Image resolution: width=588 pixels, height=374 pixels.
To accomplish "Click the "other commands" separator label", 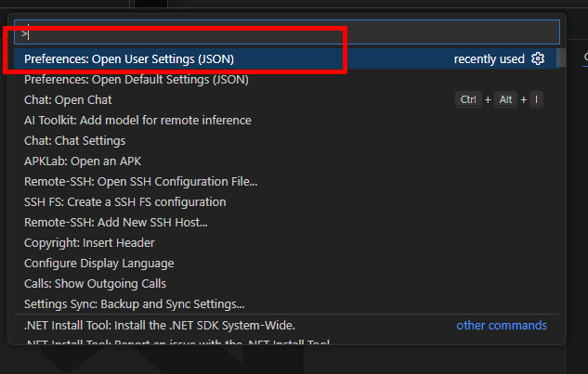I will tap(502, 326).
